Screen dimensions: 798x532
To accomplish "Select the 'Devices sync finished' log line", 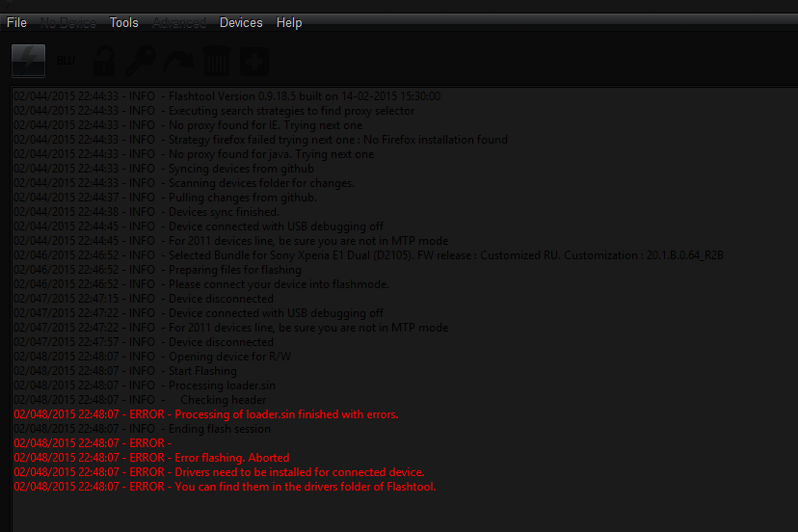I will pos(146,212).
